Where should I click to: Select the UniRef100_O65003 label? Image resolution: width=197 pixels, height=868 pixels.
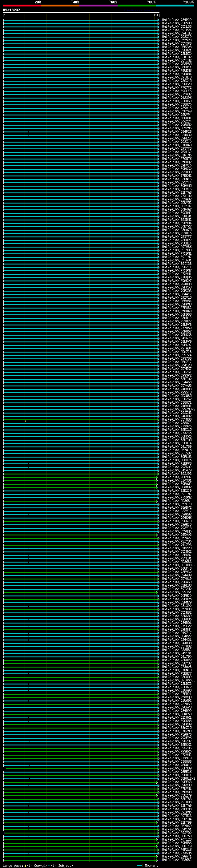click(x=177, y=535)
